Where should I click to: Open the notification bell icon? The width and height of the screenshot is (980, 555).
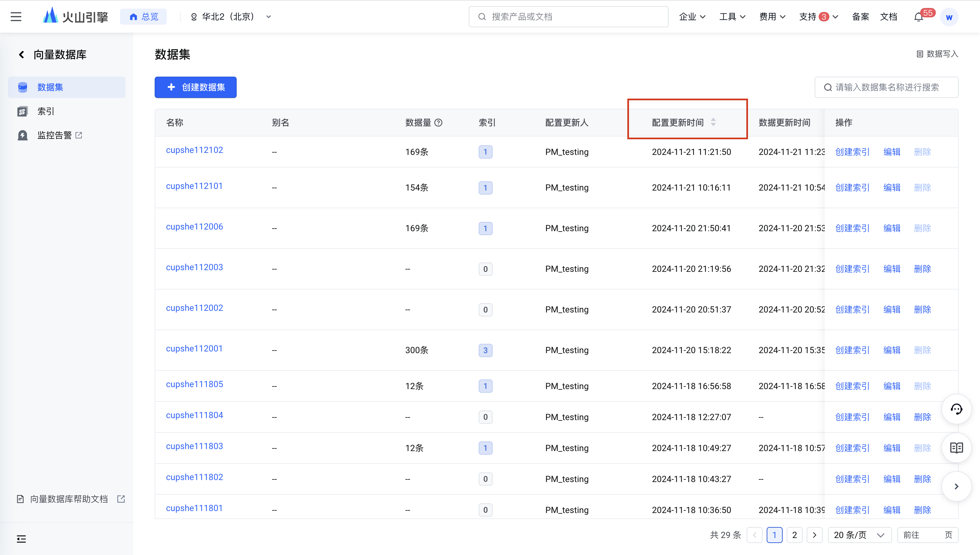919,17
